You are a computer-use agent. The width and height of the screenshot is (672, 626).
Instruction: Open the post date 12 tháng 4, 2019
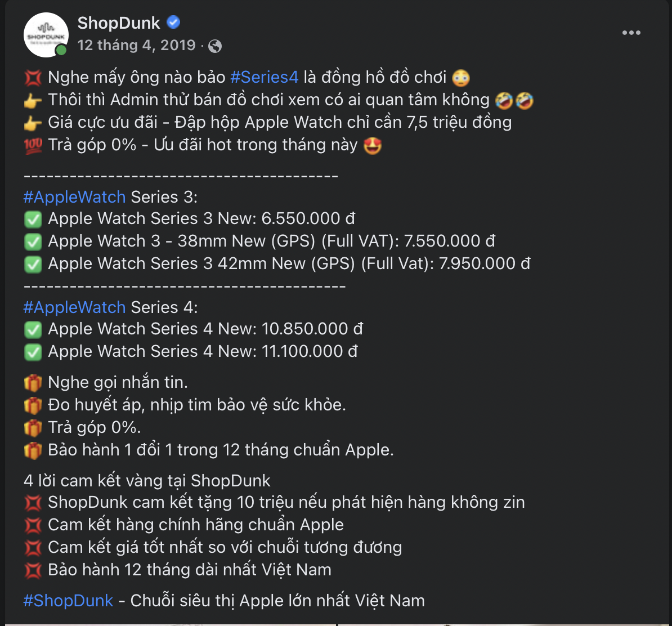point(136,45)
